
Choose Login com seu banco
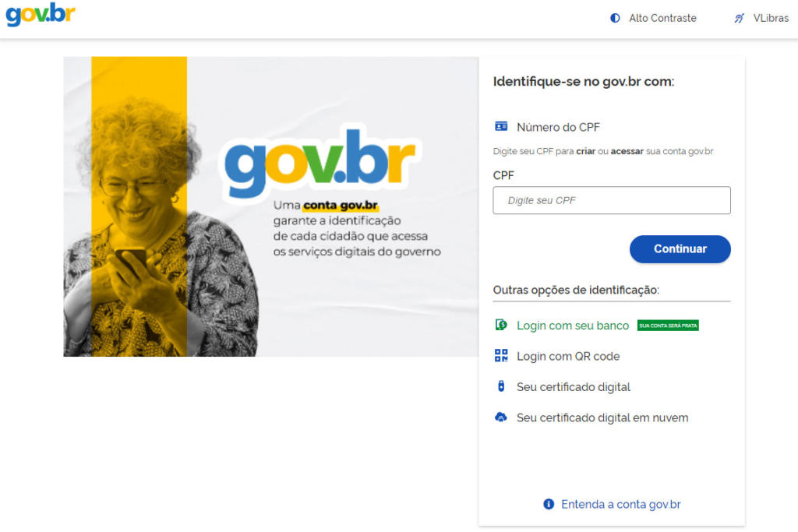573,326
